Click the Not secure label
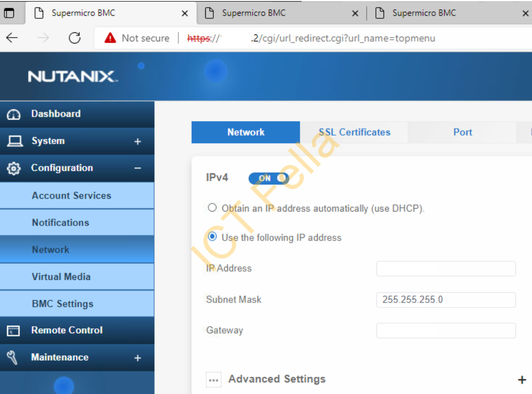This screenshot has height=394, width=532. point(145,38)
